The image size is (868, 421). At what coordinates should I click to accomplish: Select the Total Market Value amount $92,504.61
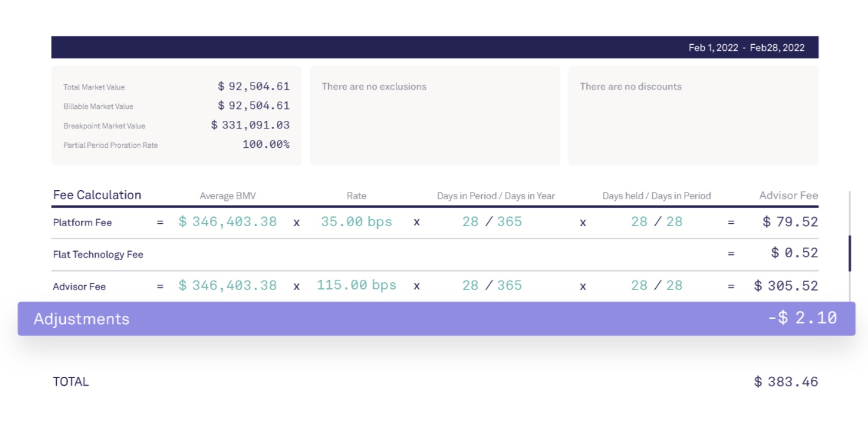253,87
